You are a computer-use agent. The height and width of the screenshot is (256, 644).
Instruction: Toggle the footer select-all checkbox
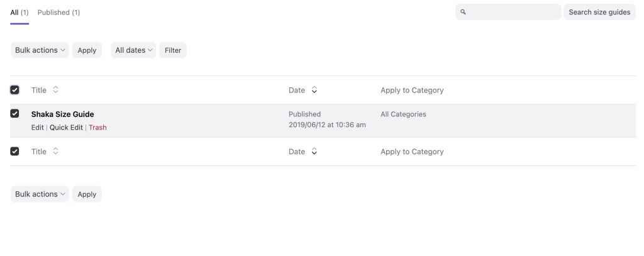15,152
